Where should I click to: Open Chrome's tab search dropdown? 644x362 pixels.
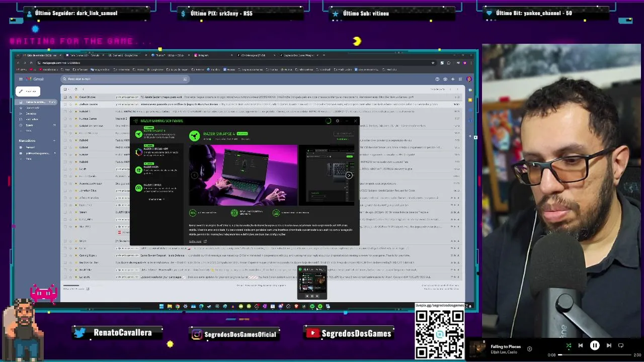[18, 55]
